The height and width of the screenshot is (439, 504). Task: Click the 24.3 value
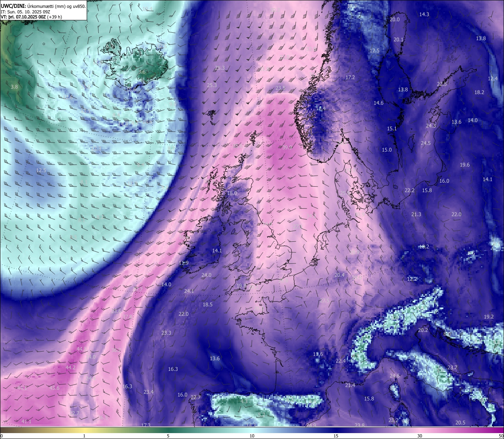click(x=431, y=126)
